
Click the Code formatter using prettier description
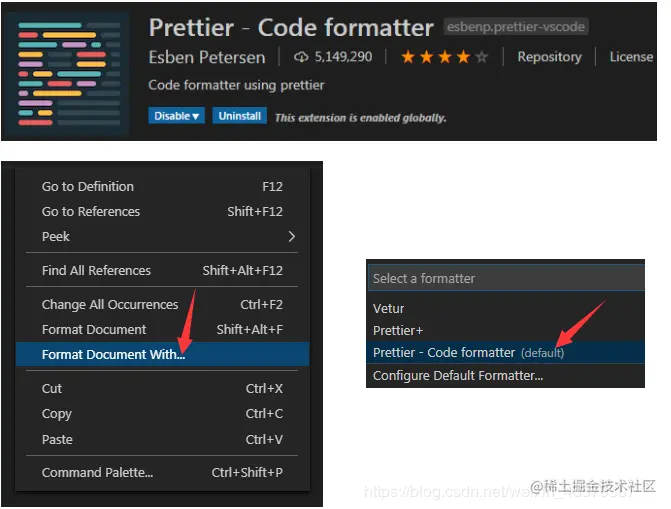236,85
